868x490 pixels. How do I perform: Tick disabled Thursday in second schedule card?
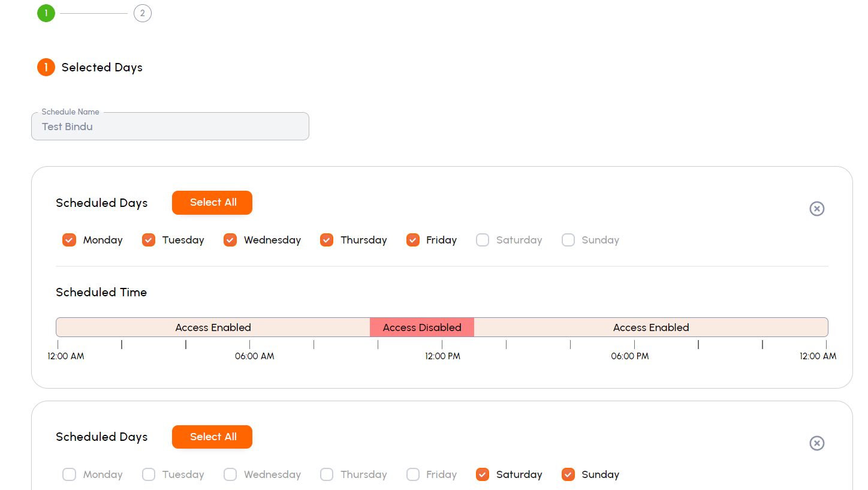tap(327, 474)
